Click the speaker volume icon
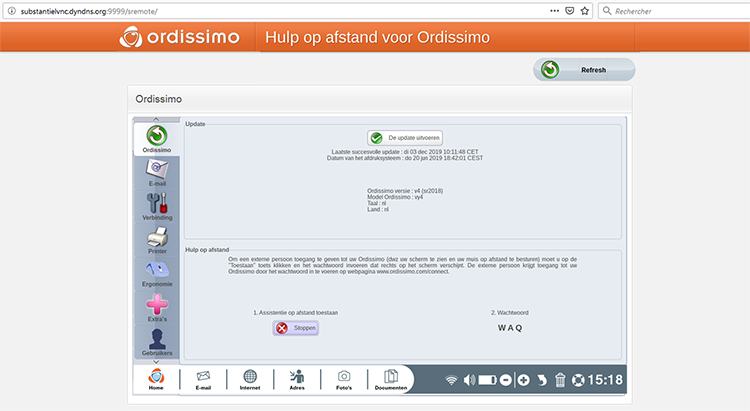 [x=469, y=380]
